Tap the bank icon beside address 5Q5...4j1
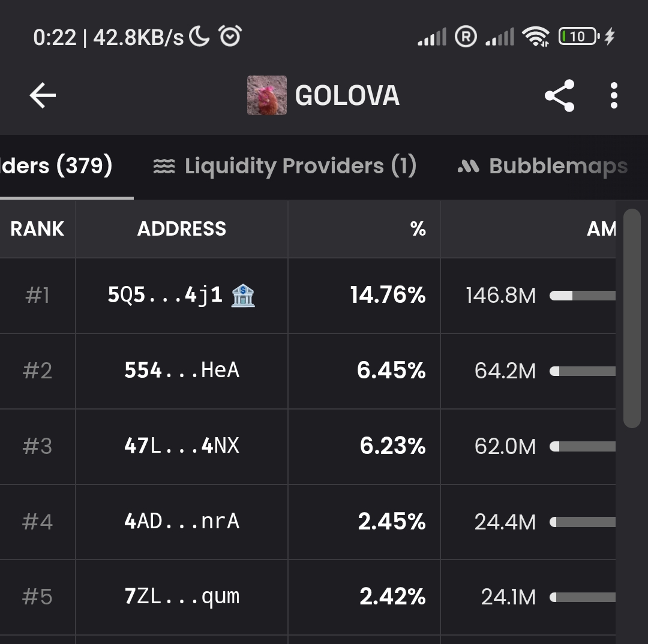Image resolution: width=648 pixels, height=644 pixels. (243, 296)
